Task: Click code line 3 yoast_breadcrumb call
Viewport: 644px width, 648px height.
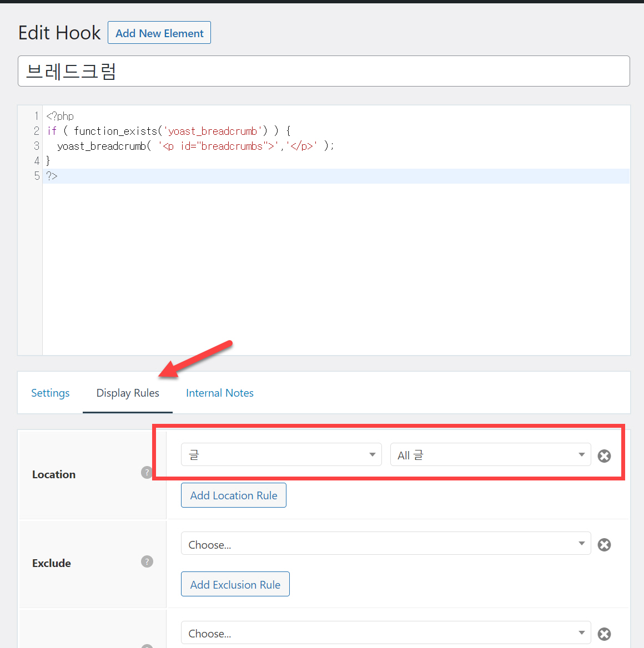Action: point(195,146)
